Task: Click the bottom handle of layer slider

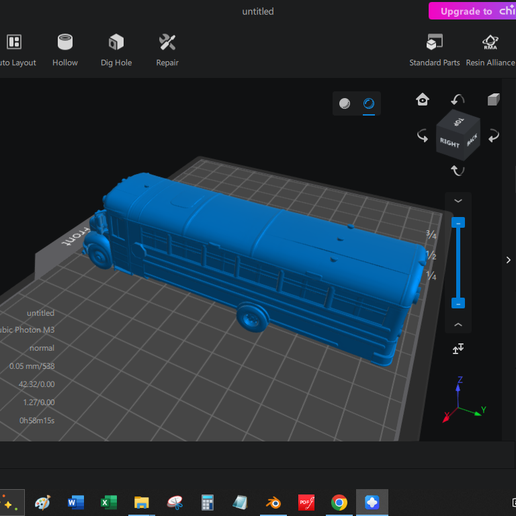Action: tap(458, 303)
